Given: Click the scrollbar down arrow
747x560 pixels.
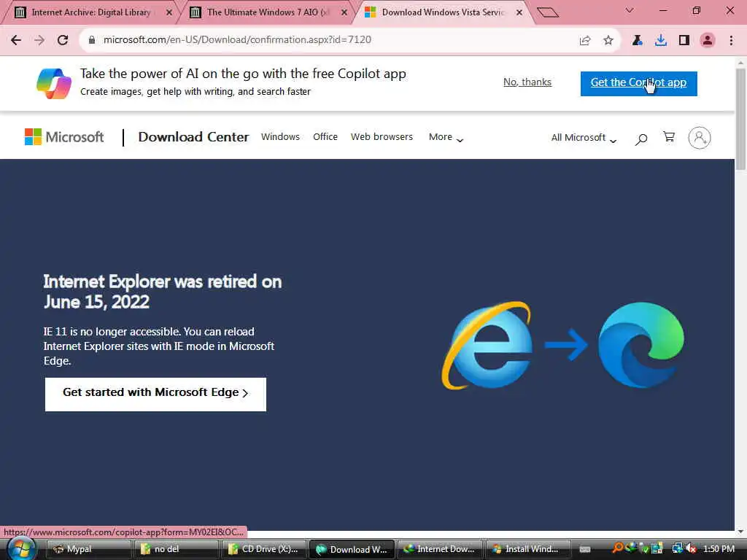Looking at the screenshot, I should coord(740,531).
